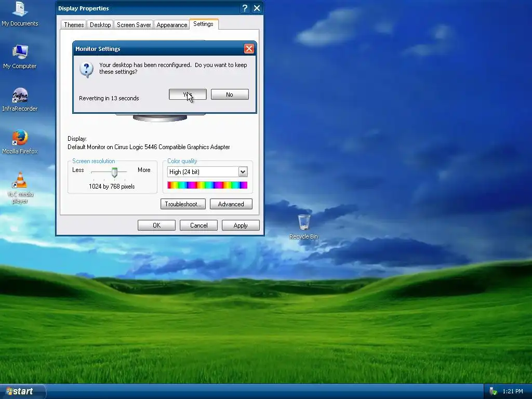Click the High (24 bit) color quality field
The height and width of the screenshot is (399, 532).
tap(207, 171)
